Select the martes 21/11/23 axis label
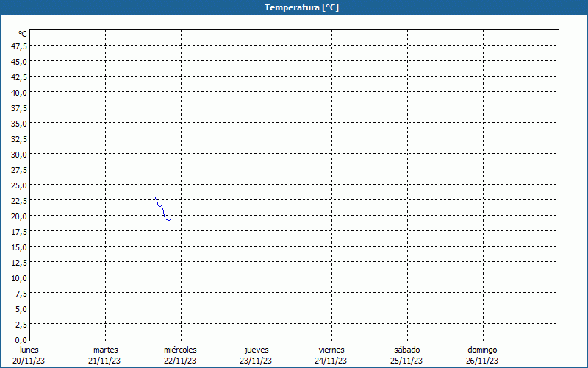This screenshot has width=588, height=368. tap(105, 355)
